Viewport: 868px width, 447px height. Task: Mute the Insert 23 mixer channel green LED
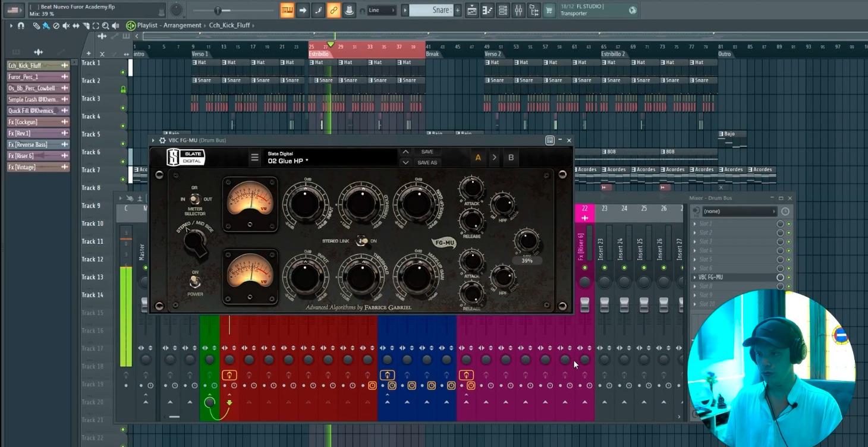605,268
